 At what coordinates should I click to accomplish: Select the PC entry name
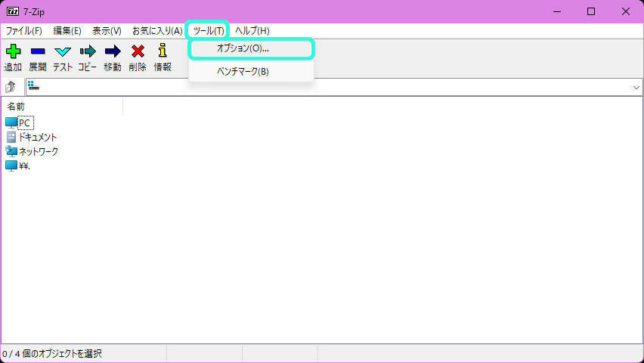pos(25,123)
